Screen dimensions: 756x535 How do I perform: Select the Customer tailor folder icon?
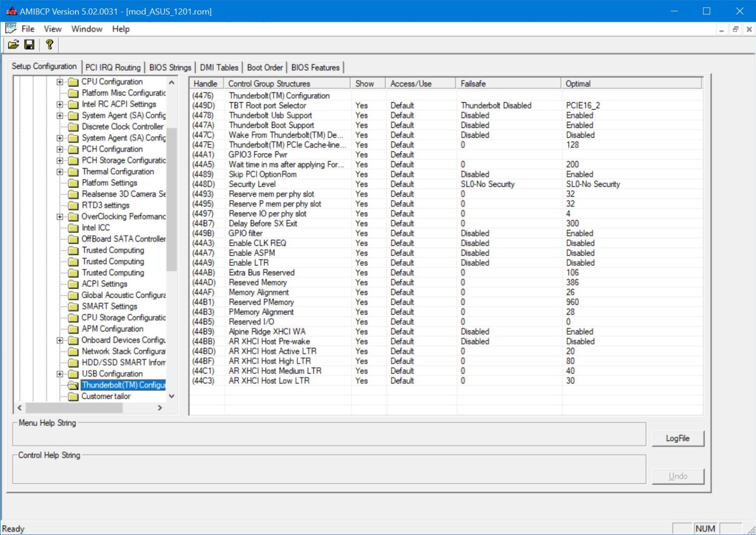point(73,397)
